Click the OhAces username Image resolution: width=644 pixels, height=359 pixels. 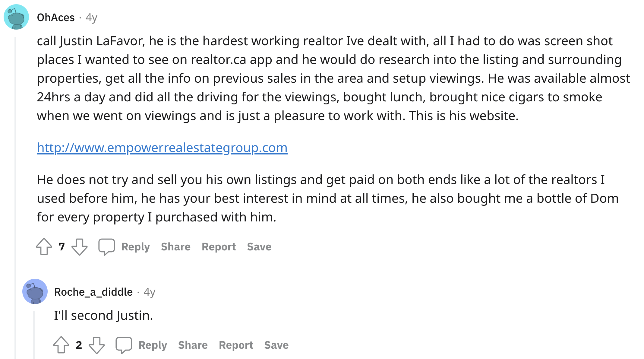56,17
